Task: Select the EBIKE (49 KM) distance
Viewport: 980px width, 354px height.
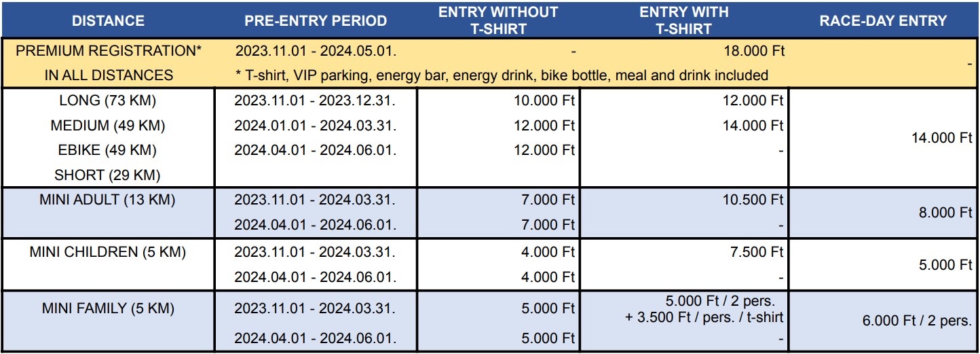Action: [108, 150]
